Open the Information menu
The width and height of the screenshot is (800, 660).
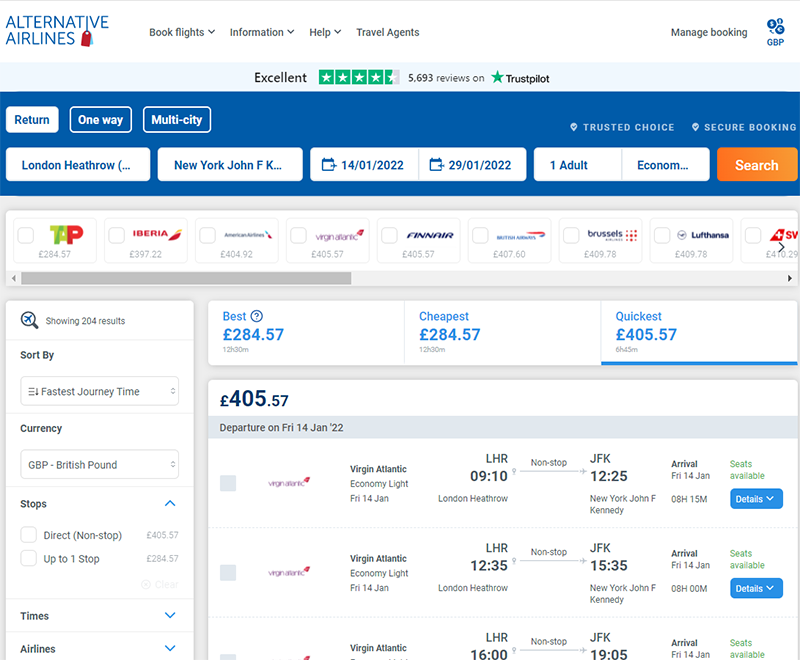tap(262, 32)
